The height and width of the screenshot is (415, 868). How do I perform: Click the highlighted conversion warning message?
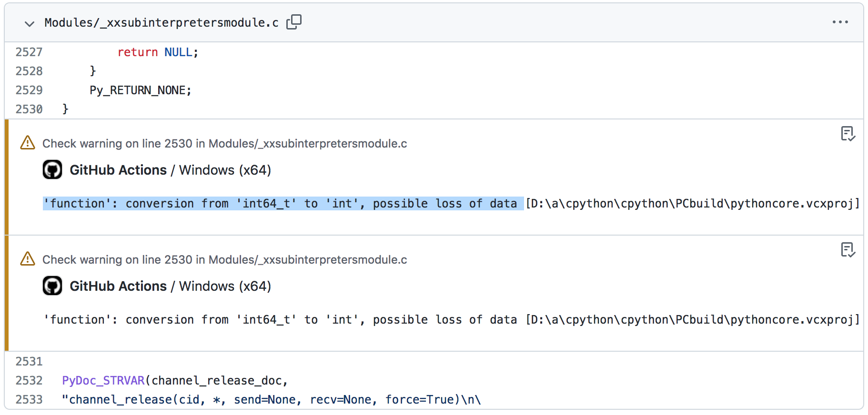283,203
